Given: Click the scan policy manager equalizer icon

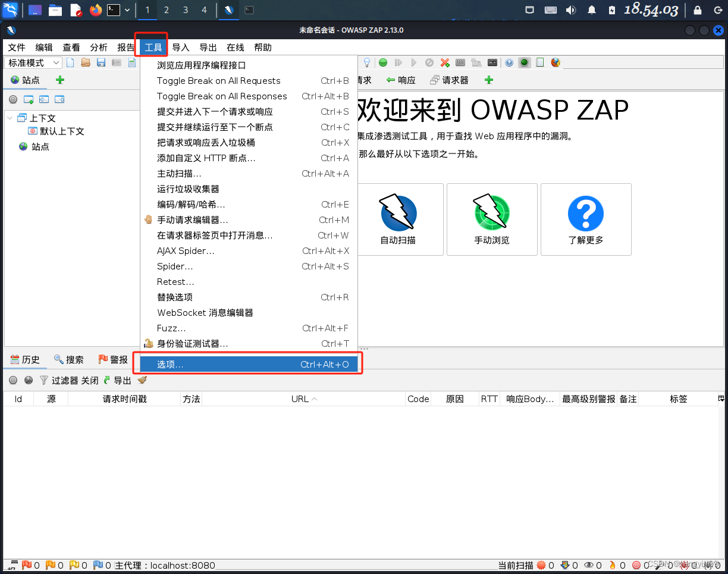Looking at the screenshot, I should point(460,62).
